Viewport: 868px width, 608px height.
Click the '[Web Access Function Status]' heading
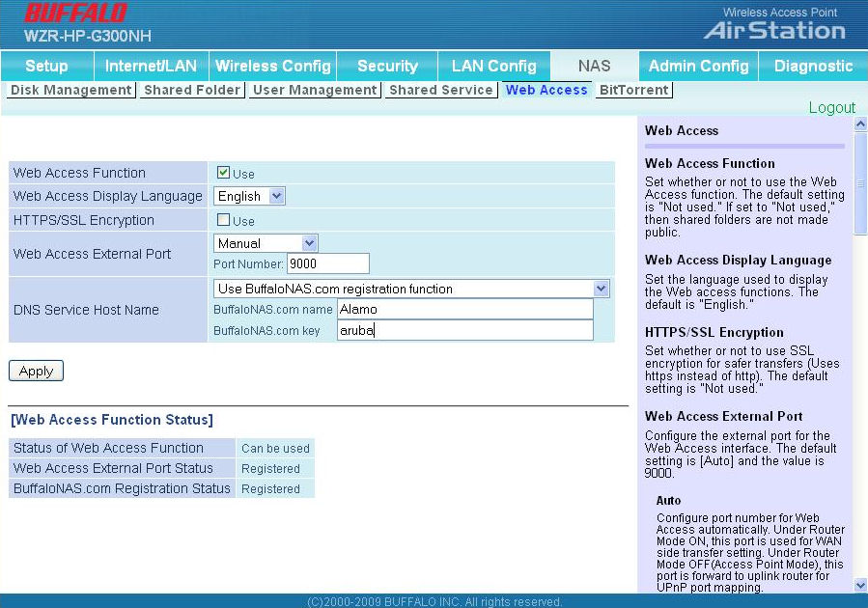[112, 420]
